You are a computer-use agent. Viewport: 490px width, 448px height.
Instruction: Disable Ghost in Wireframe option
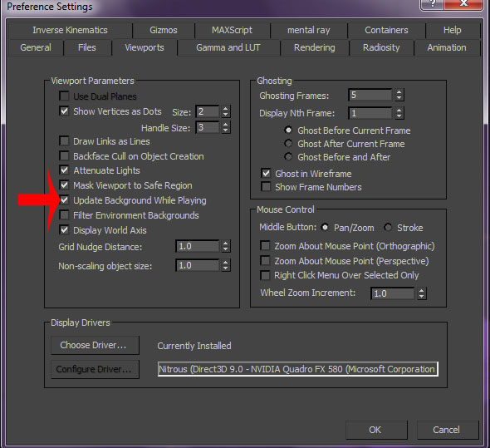point(266,174)
